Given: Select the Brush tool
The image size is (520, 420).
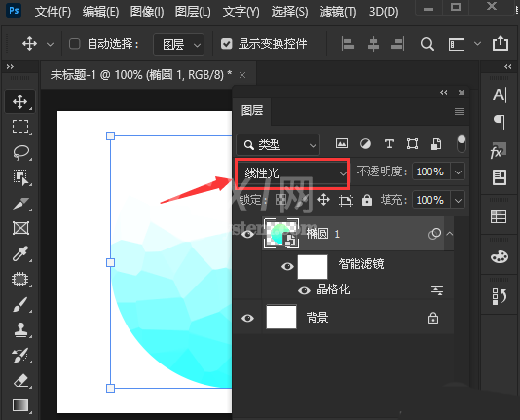Looking at the screenshot, I should (x=20, y=305).
